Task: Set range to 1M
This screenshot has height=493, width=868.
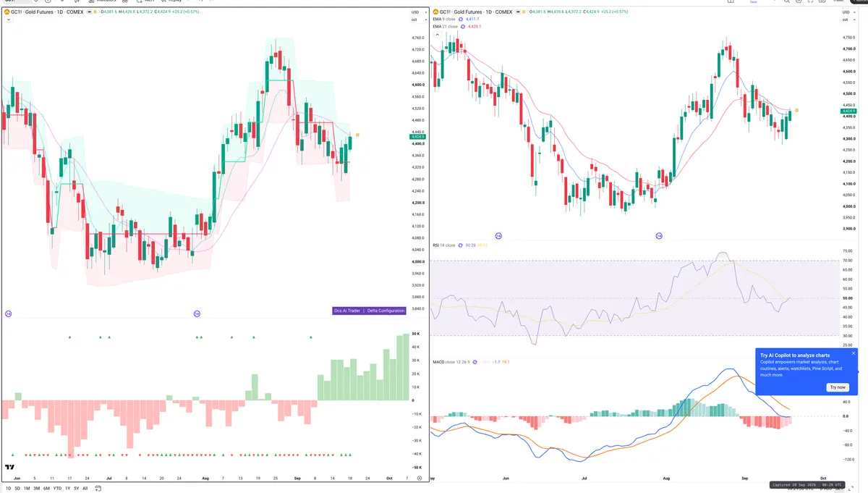Action: click(27, 489)
